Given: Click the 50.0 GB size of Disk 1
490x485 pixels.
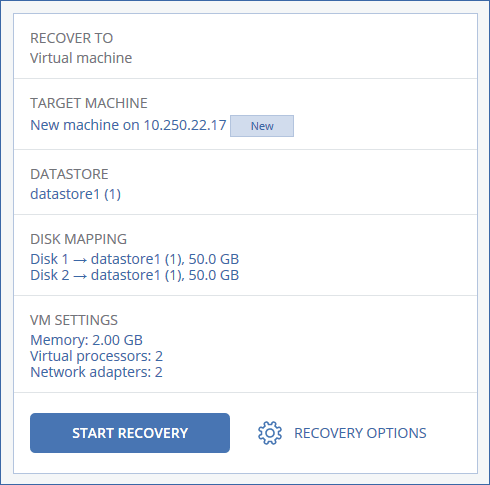Looking at the screenshot, I should tap(214, 259).
